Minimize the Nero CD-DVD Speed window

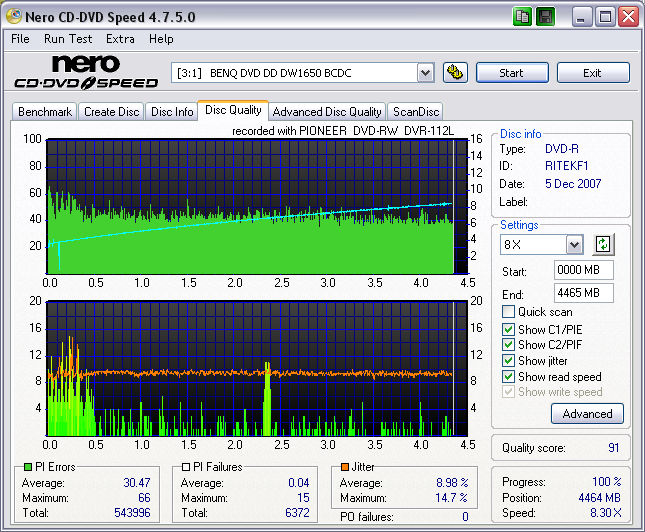click(x=582, y=17)
